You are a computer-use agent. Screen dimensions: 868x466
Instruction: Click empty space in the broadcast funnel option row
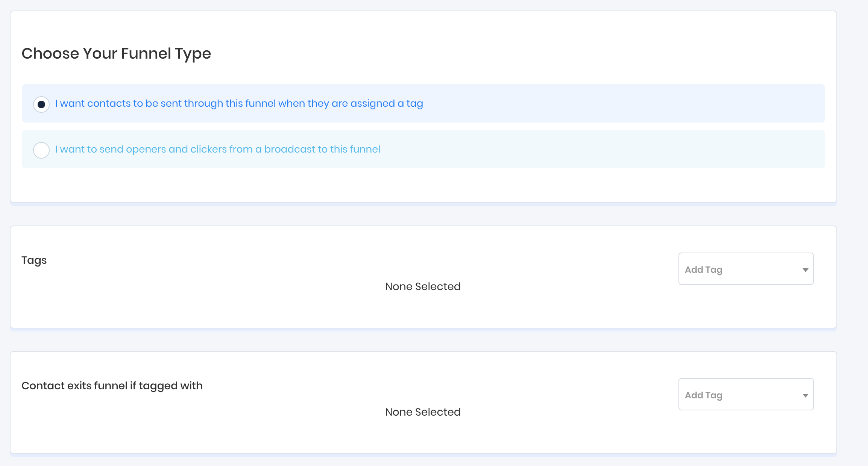tap(602, 149)
